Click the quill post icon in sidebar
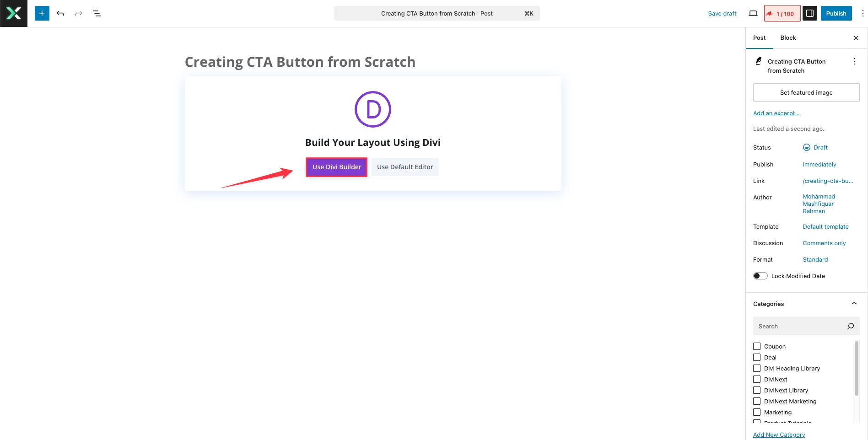Image resolution: width=868 pixels, height=440 pixels. coord(759,61)
